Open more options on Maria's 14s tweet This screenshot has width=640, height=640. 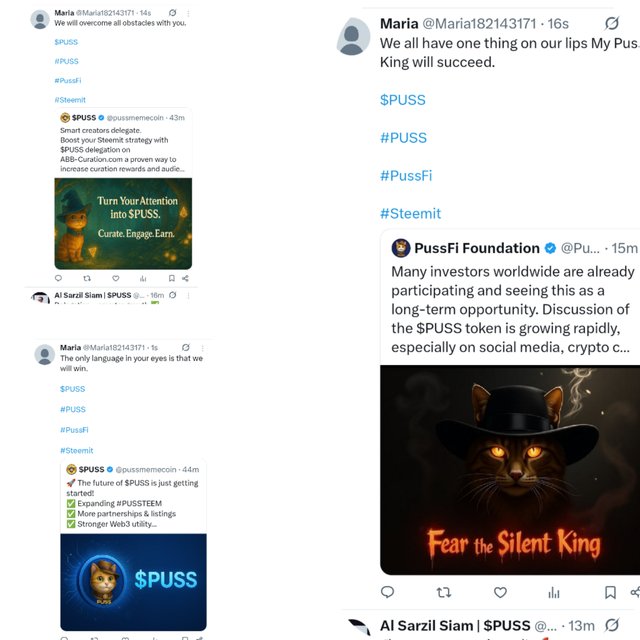click(x=188, y=13)
